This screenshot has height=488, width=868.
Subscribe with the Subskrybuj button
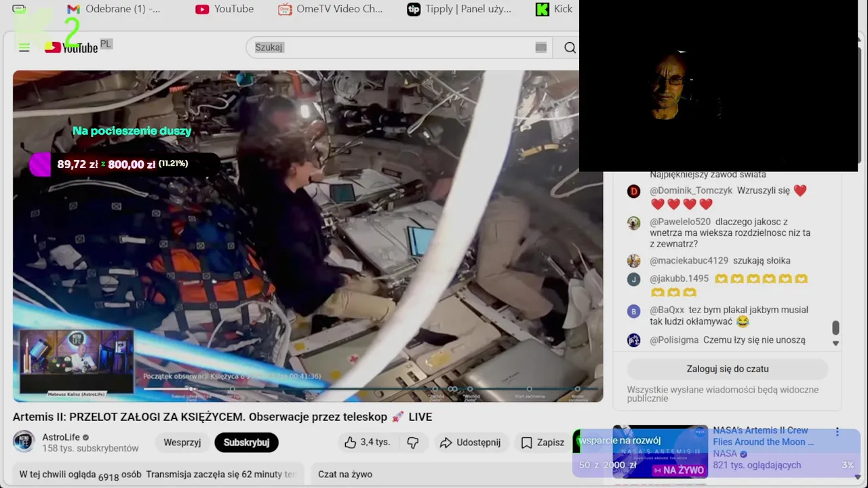(247, 443)
